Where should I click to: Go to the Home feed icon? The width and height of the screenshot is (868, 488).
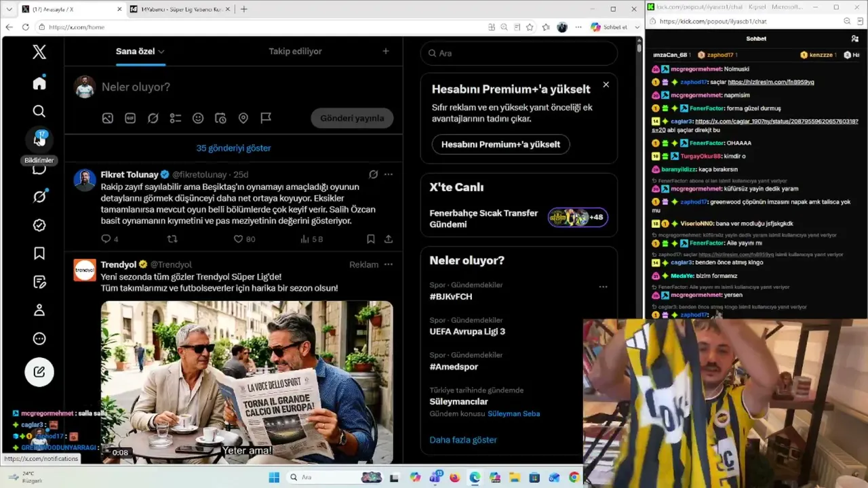point(39,83)
